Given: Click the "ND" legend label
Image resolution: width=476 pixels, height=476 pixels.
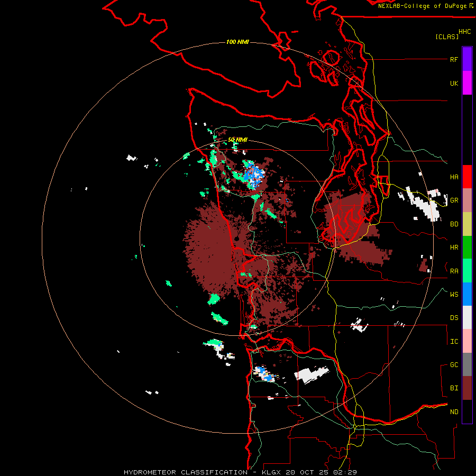Looking at the screenshot, I should coord(454,412).
